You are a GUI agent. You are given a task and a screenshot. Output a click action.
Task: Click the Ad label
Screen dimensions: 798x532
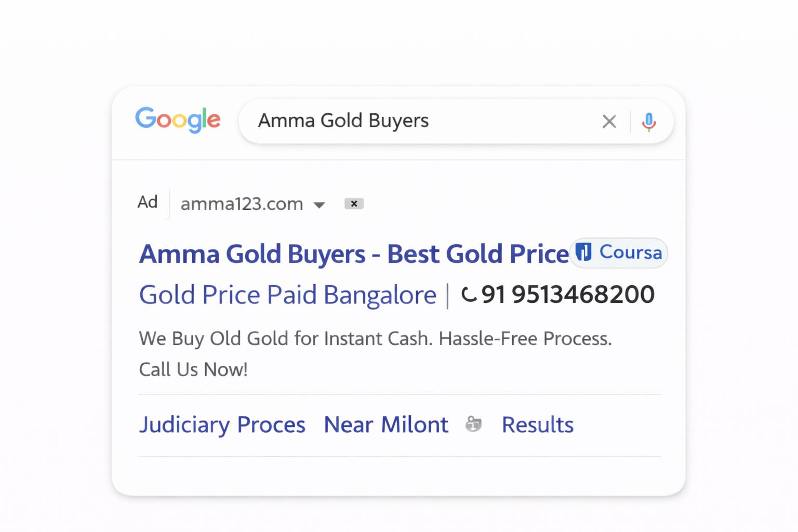pos(148,202)
